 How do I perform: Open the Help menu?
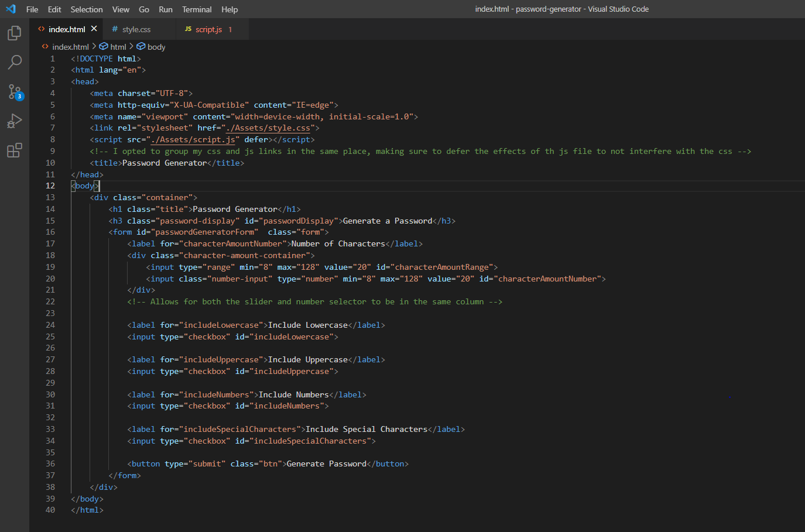tap(229, 9)
